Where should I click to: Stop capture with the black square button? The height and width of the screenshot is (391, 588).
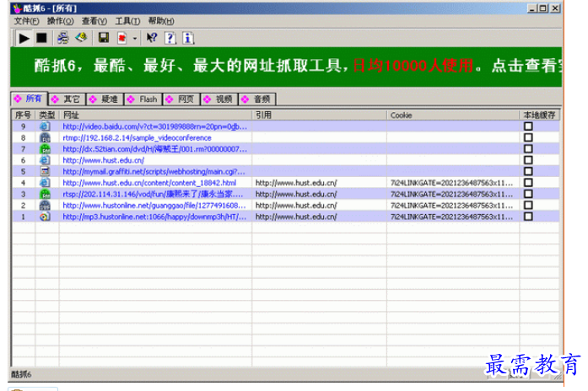pos(41,38)
